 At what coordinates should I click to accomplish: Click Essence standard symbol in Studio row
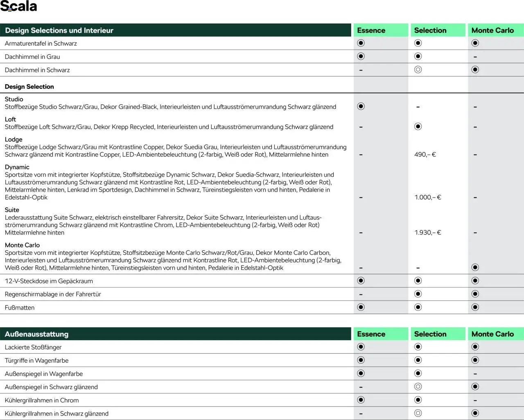click(x=361, y=106)
